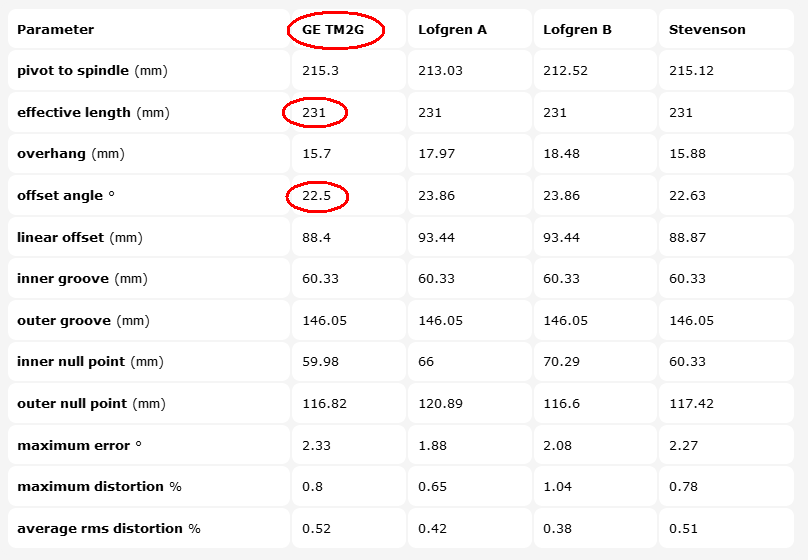Select the Lofgren A column header
This screenshot has height=560, width=808.
coord(452,29)
